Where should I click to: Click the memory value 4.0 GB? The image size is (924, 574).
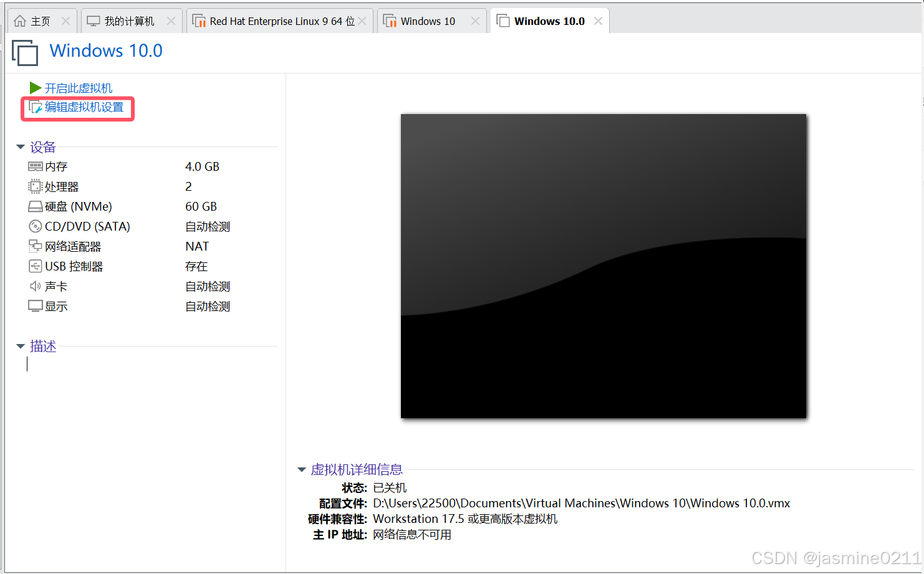click(202, 166)
